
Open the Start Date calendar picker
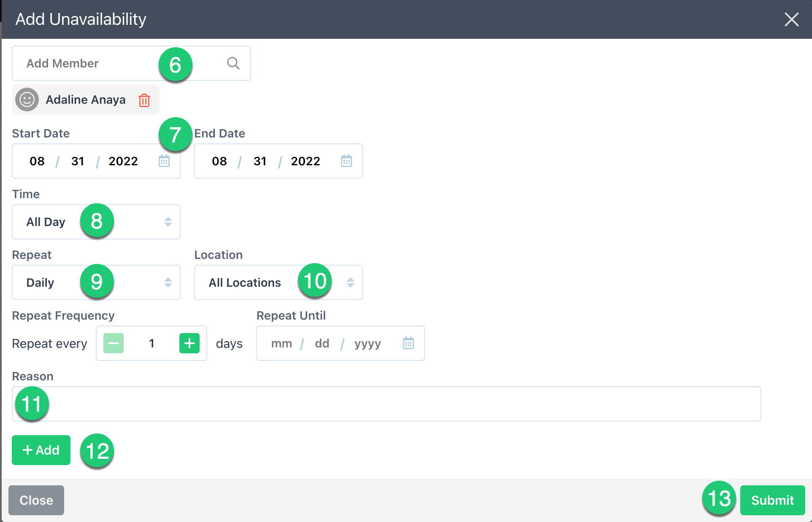coord(164,161)
